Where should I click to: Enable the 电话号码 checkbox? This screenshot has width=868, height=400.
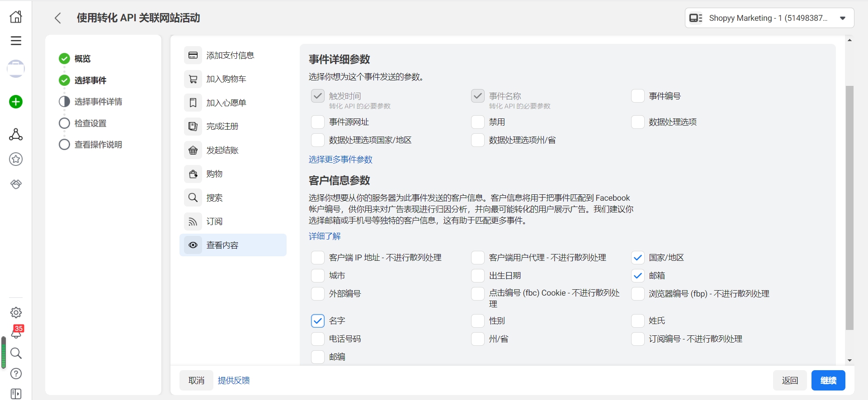point(318,339)
